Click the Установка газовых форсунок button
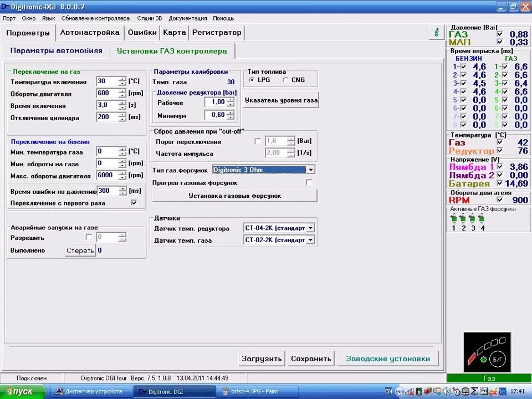 (234, 196)
